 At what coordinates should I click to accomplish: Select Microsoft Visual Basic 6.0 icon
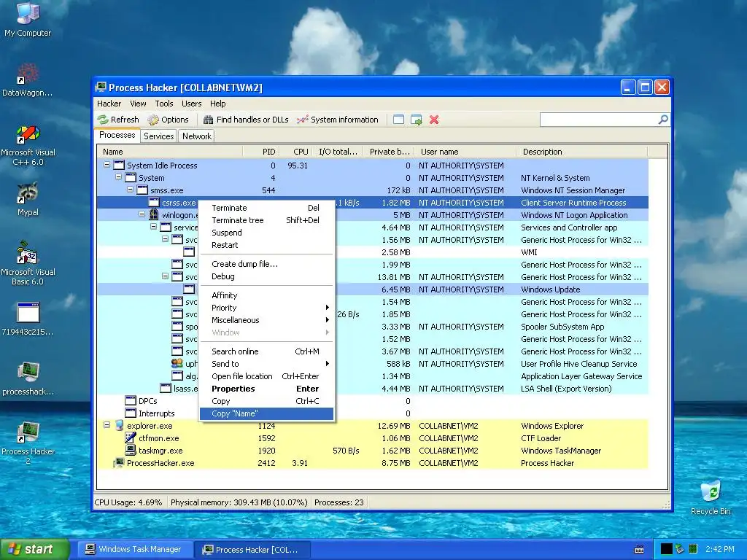28,264
